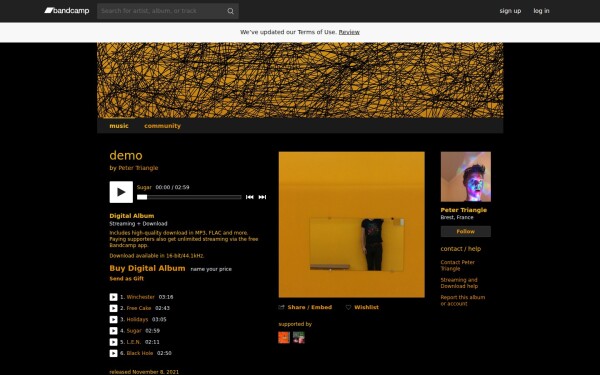This screenshot has height=375, width=600.
Task: Play track 2 Free Cake
Action: click(x=113, y=308)
